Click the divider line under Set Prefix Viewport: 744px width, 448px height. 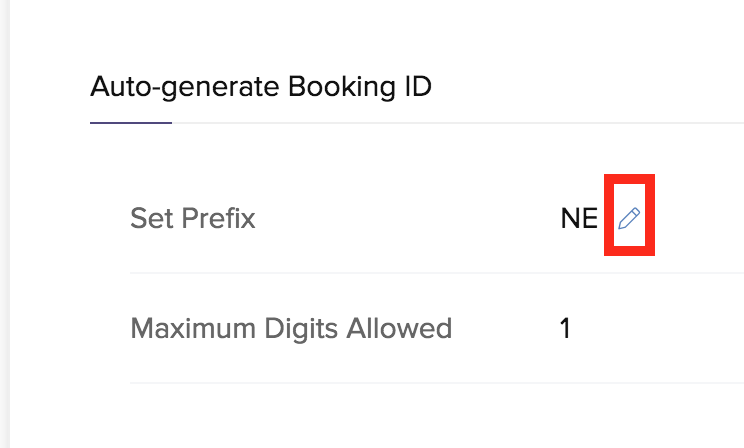[437, 273]
